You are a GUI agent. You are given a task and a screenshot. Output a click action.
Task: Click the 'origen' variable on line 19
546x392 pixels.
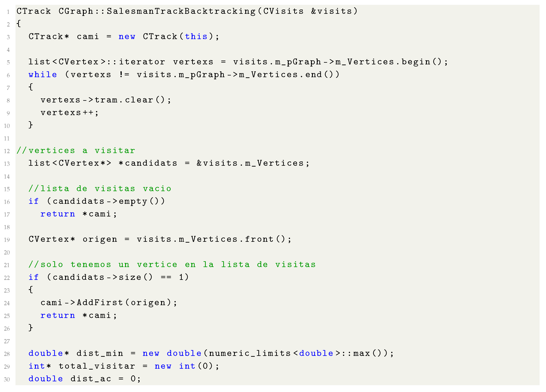point(100,239)
